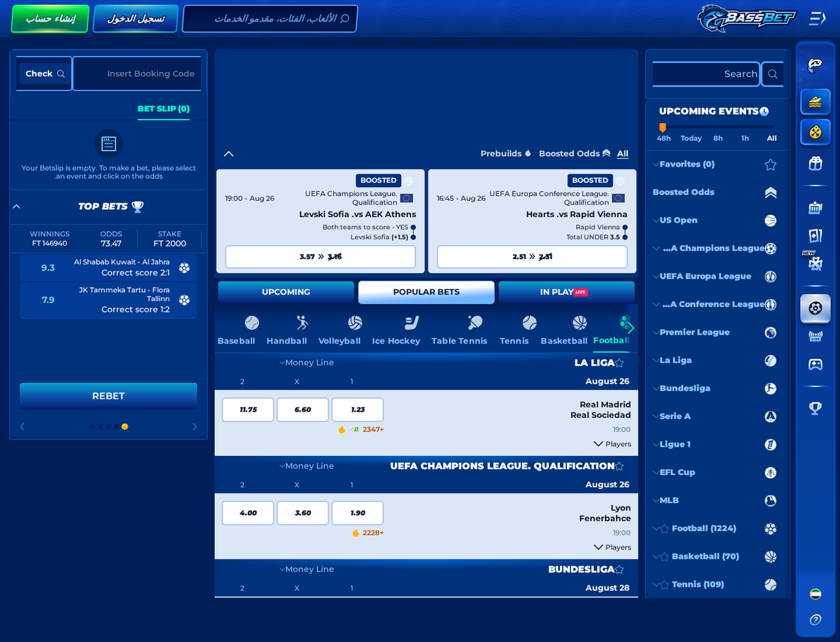
Task: Click the green create account button
Action: click(x=50, y=19)
